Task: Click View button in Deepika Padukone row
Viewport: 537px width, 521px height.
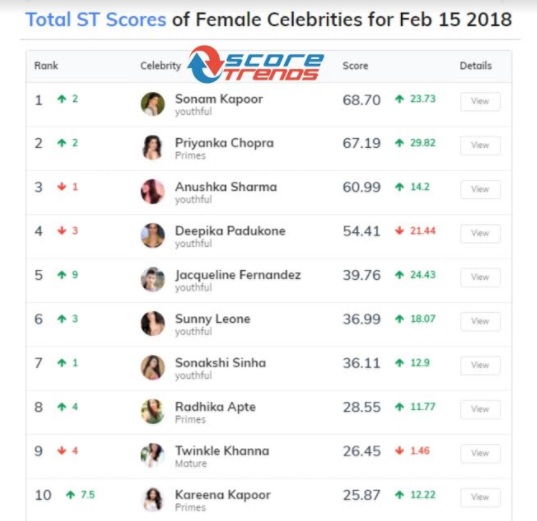Action: pyautogui.click(x=480, y=233)
